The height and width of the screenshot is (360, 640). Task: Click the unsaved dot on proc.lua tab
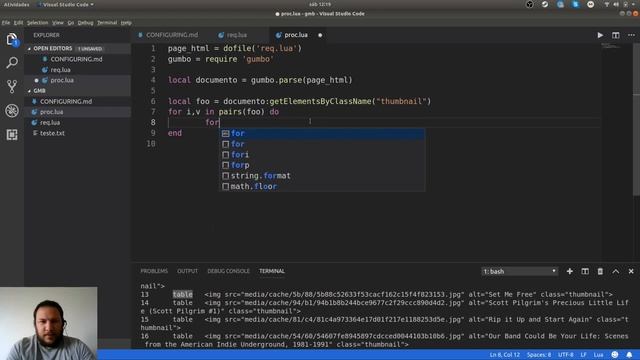320,35
